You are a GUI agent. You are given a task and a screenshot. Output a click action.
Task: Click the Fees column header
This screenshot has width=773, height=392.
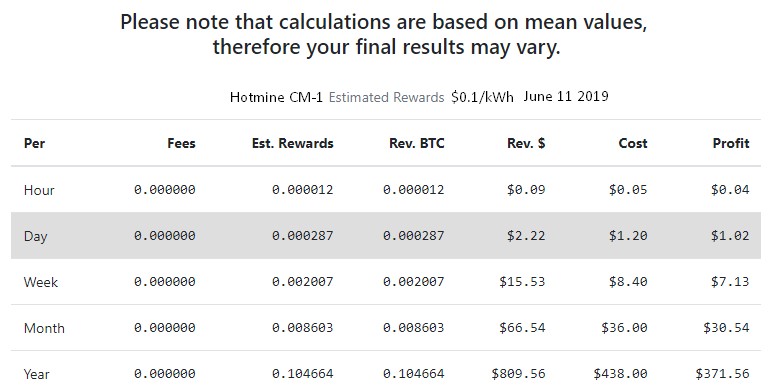(181, 143)
